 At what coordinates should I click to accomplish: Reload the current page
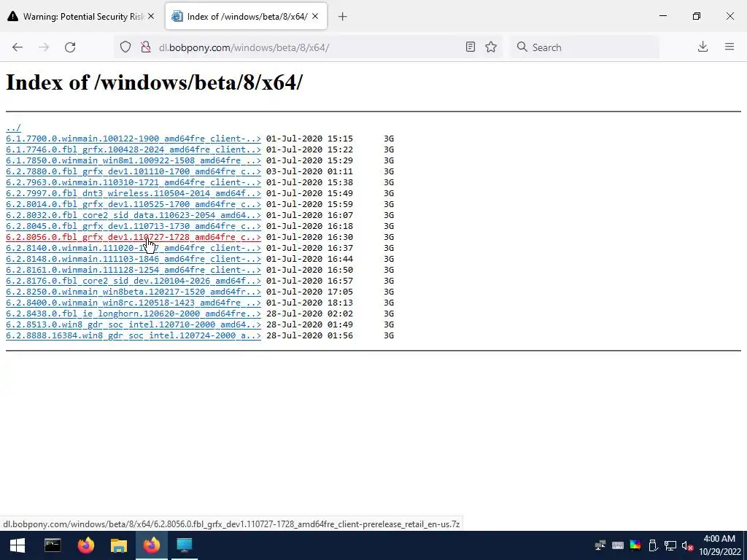(x=70, y=47)
